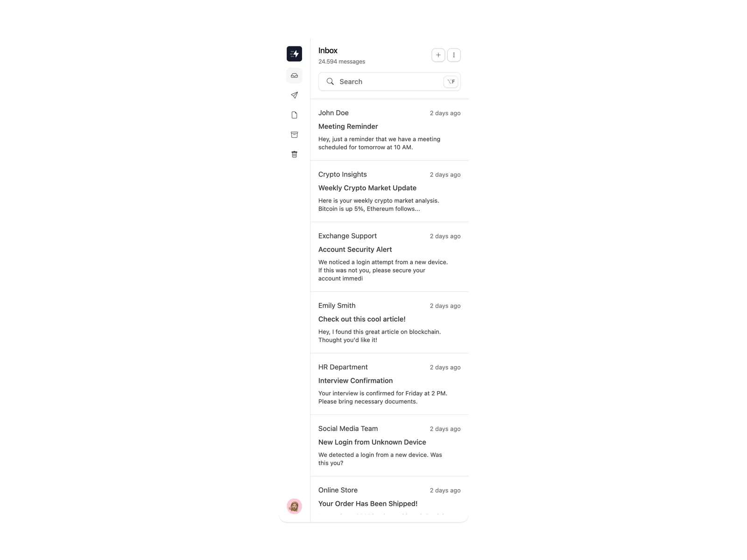The image size is (747, 560).
Task: Open John Doe's Meeting Reminder email
Action: point(389,130)
